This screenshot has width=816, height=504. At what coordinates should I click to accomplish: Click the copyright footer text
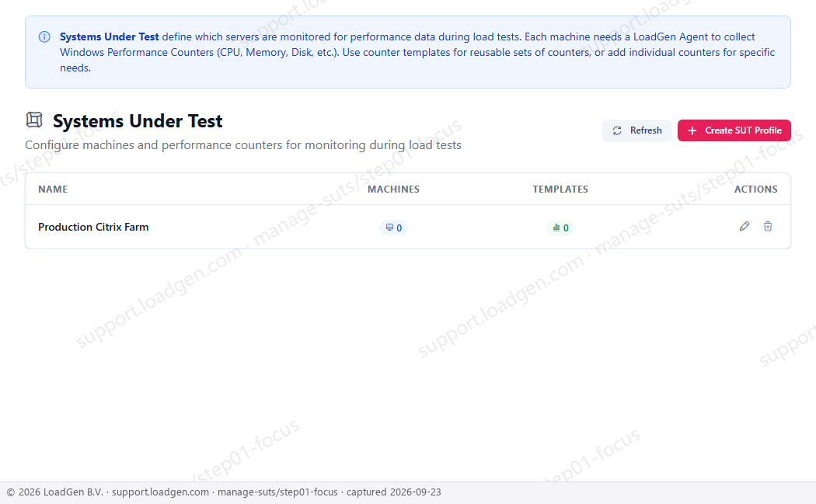tap(224, 492)
